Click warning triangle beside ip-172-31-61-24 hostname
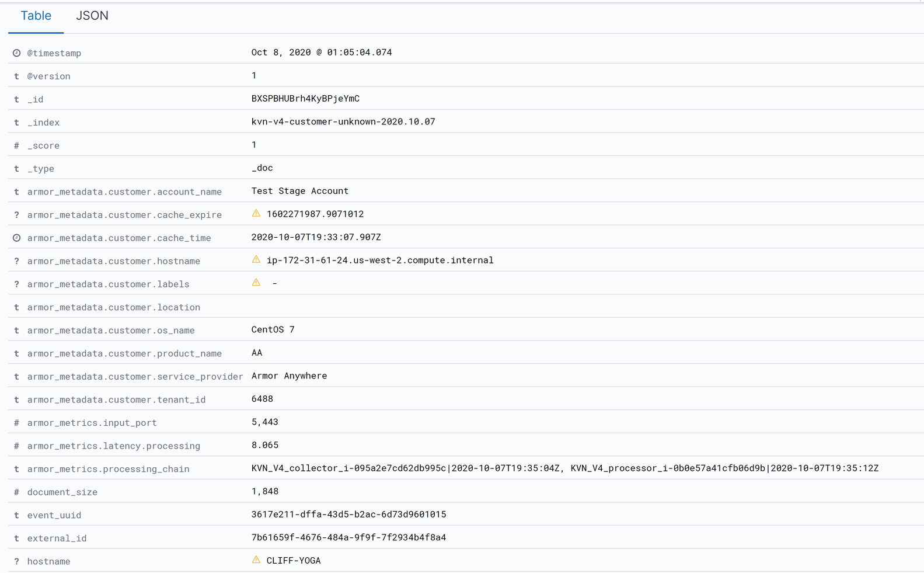The image size is (924, 573). [x=256, y=260]
